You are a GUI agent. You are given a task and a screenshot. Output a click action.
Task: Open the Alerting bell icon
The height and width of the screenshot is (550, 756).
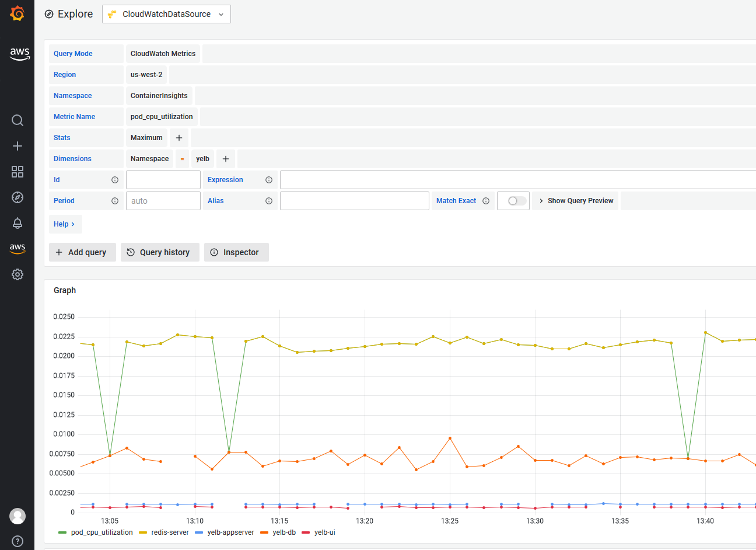click(17, 223)
